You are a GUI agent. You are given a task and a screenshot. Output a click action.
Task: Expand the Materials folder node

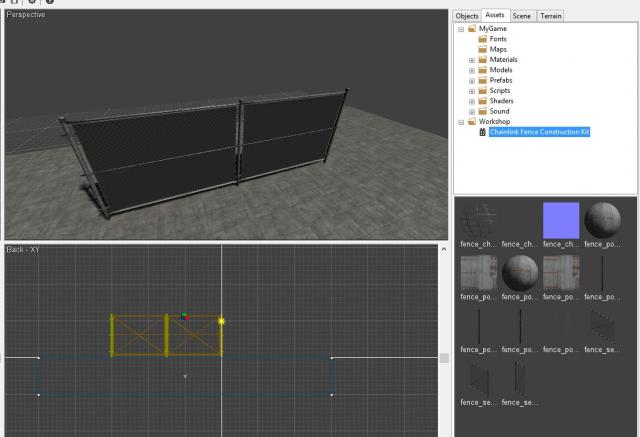[x=472, y=60]
